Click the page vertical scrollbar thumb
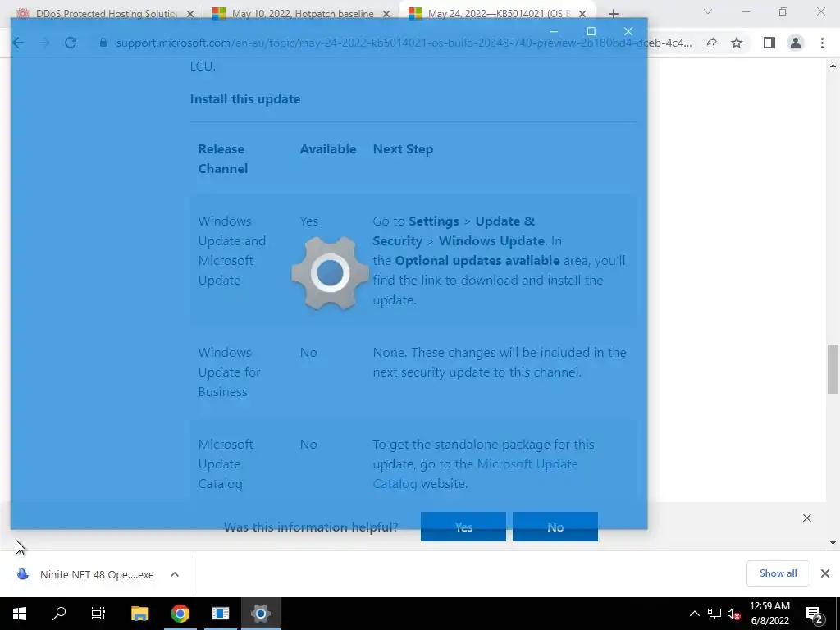The height and width of the screenshot is (630, 840). [833, 369]
